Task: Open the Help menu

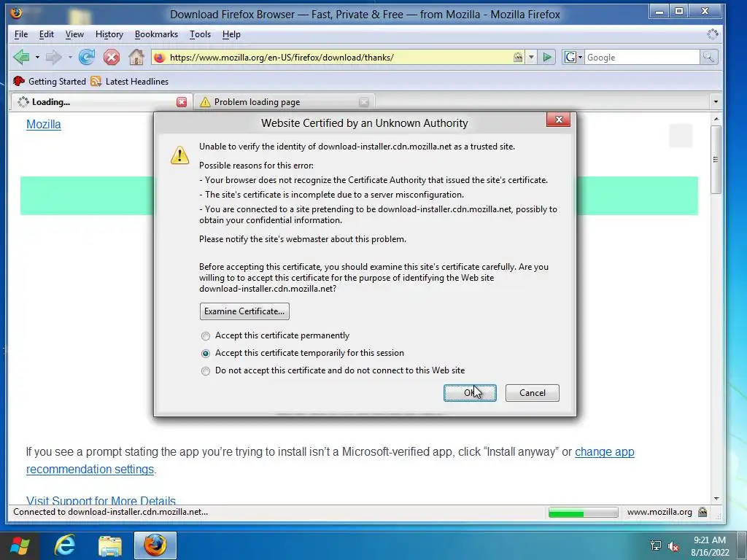Action: 231,34
